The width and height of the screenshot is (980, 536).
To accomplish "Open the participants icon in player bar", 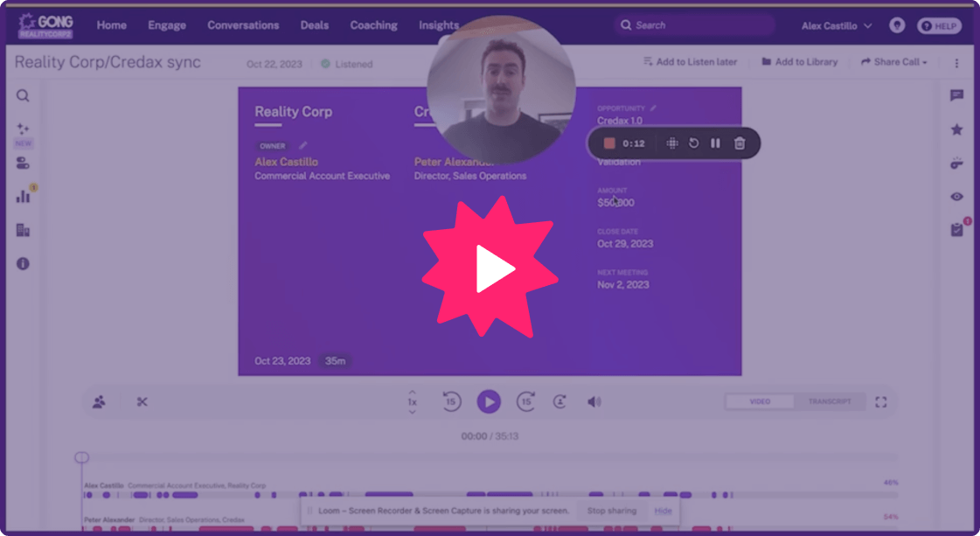I will coord(99,402).
